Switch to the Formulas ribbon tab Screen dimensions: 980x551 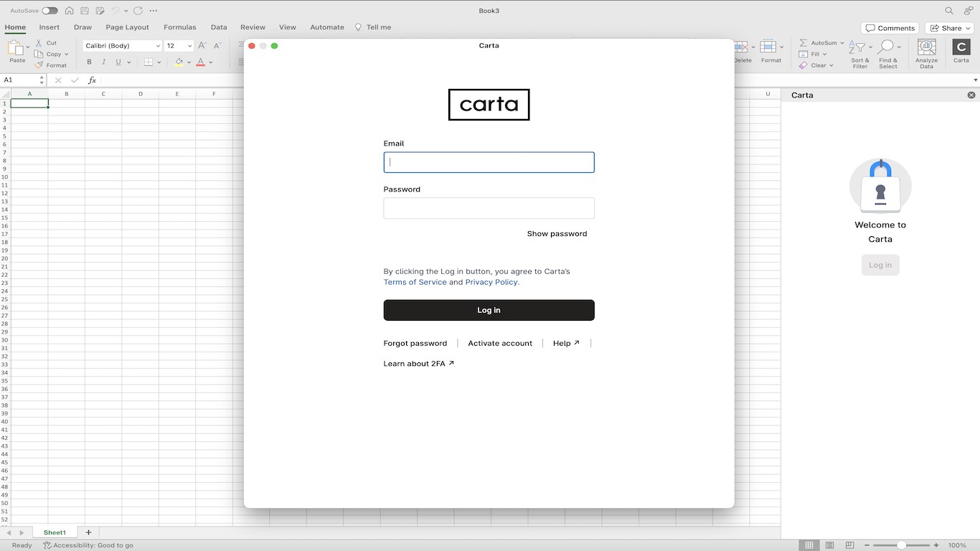[179, 27]
